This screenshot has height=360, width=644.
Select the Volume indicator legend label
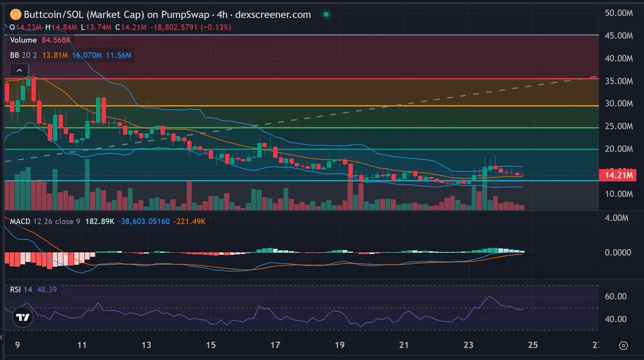click(x=23, y=40)
